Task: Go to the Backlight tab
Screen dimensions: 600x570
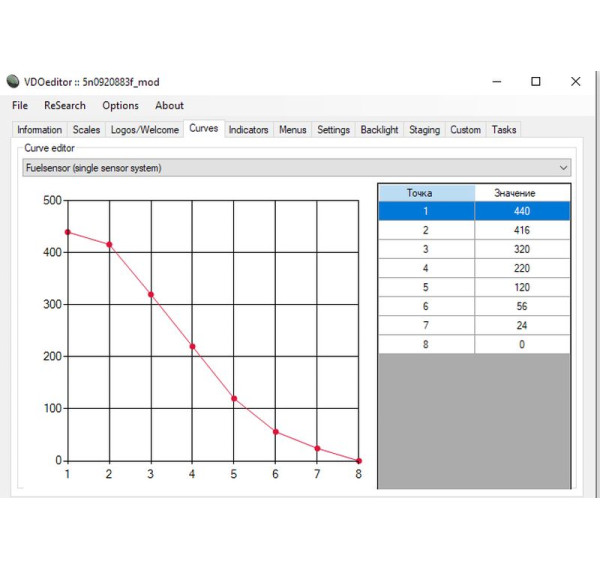Action: [x=379, y=130]
